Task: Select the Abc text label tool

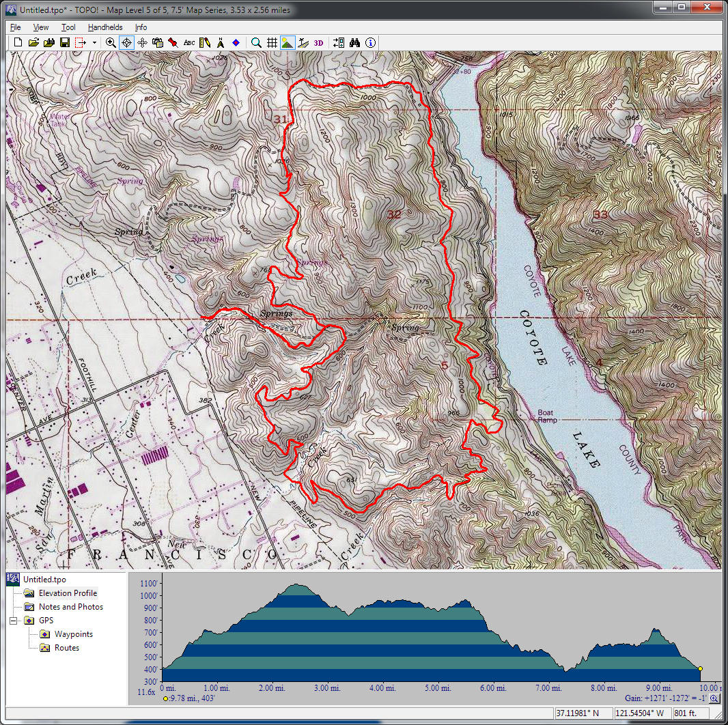Action: (189, 42)
